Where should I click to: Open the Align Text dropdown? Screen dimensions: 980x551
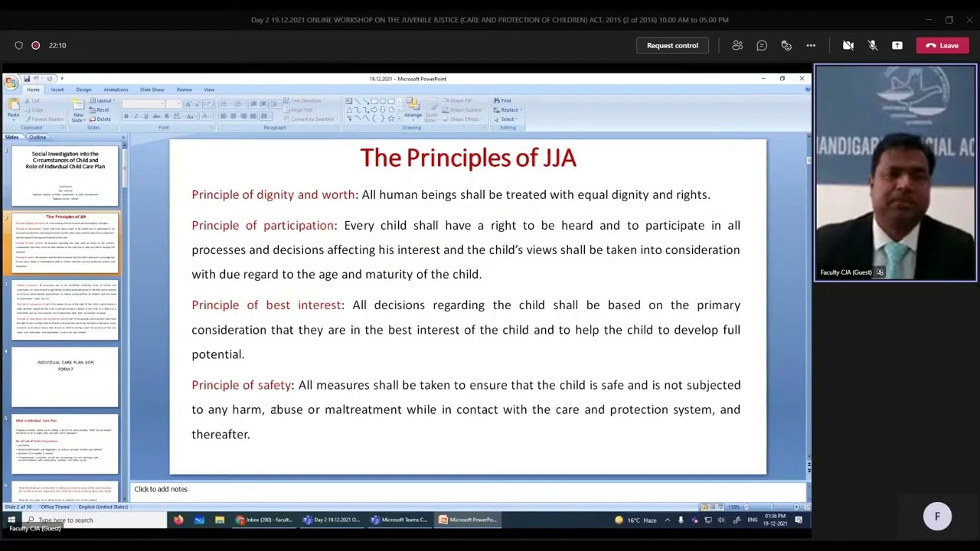pos(300,110)
